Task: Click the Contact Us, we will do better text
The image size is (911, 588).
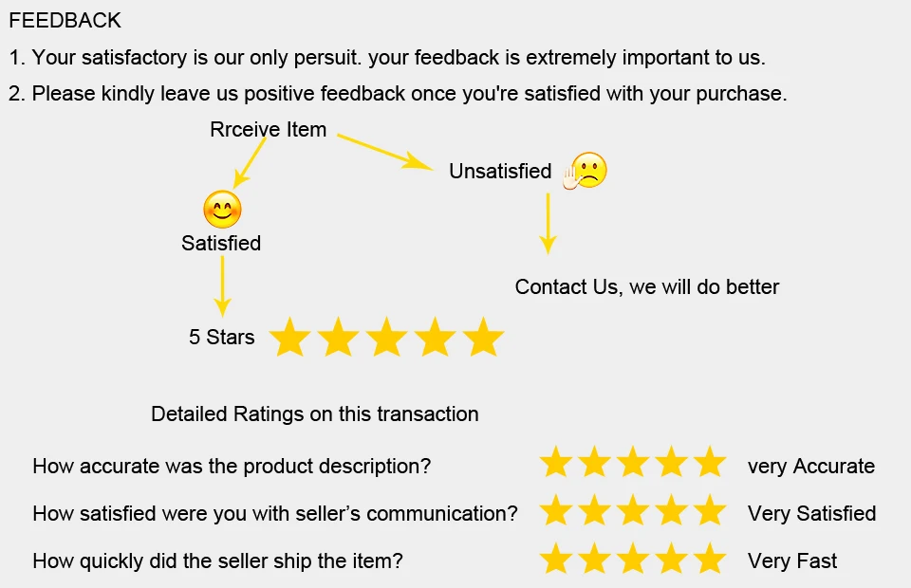Action: click(x=646, y=286)
